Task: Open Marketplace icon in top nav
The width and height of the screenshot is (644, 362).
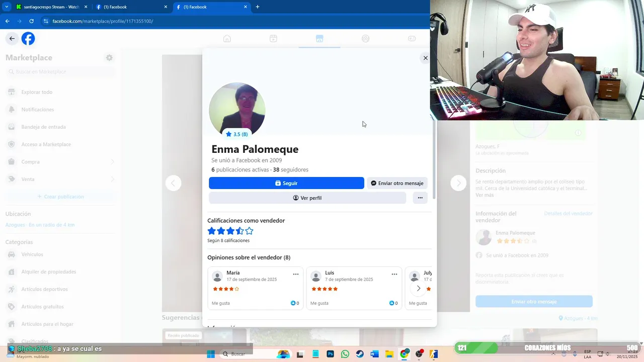Action: click(319, 39)
